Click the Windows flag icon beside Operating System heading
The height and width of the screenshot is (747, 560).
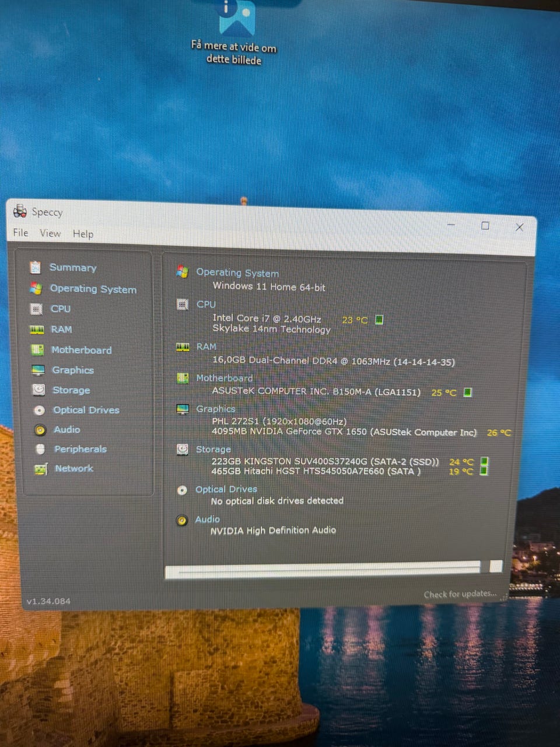(182, 272)
